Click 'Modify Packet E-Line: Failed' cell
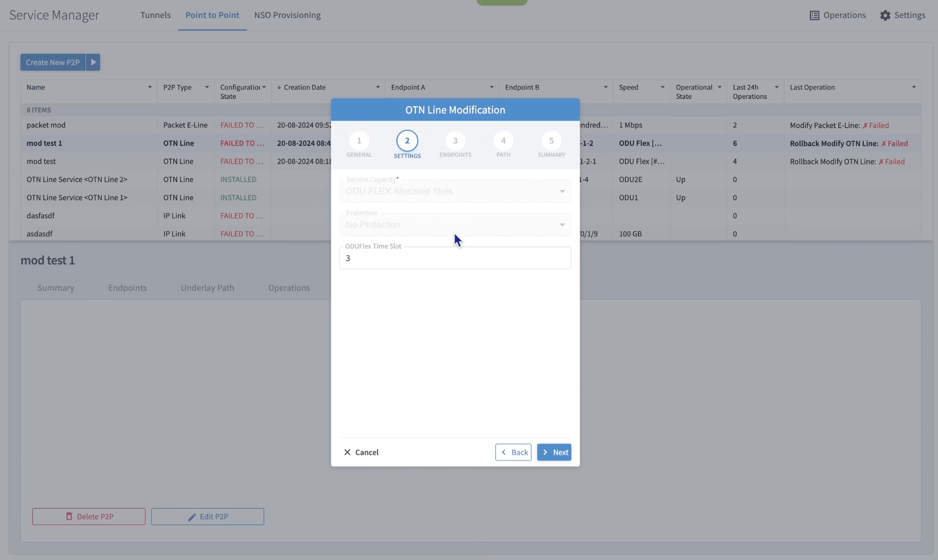The width and height of the screenshot is (938, 560). 839,125
